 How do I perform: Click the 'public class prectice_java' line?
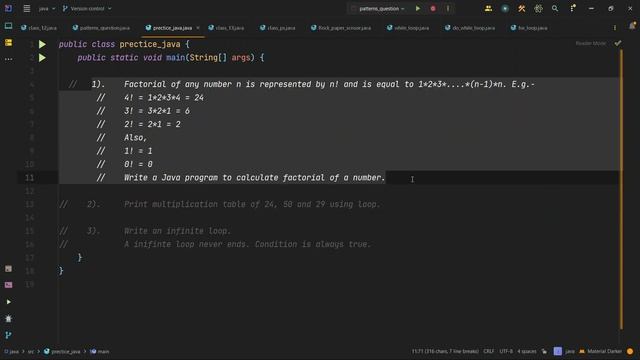[124, 44]
